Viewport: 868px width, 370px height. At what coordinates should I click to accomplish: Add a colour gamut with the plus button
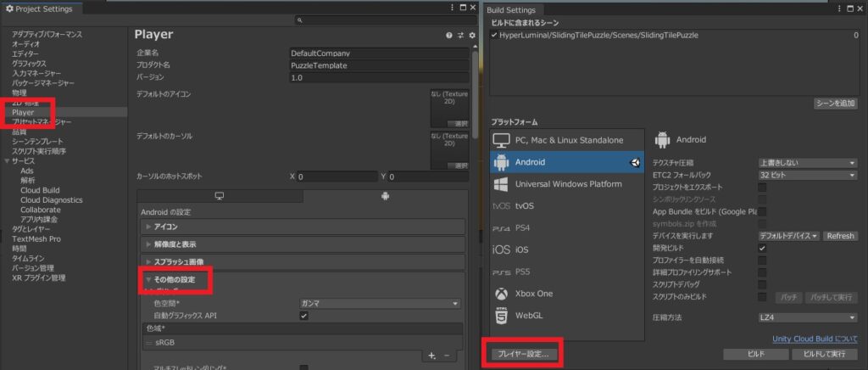pos(431,355)
